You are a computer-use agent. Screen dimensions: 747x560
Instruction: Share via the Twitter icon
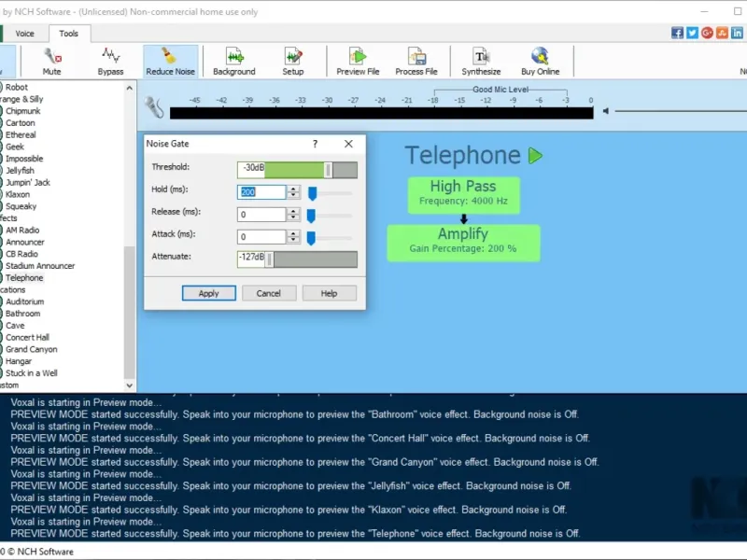(692, 33)
